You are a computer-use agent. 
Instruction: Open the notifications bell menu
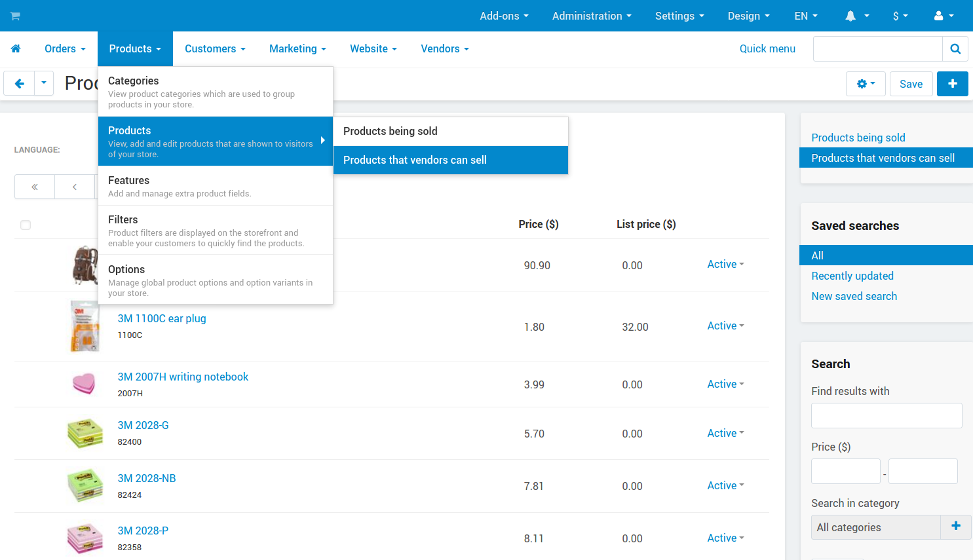pyautogui.click(x=857, y=16)
